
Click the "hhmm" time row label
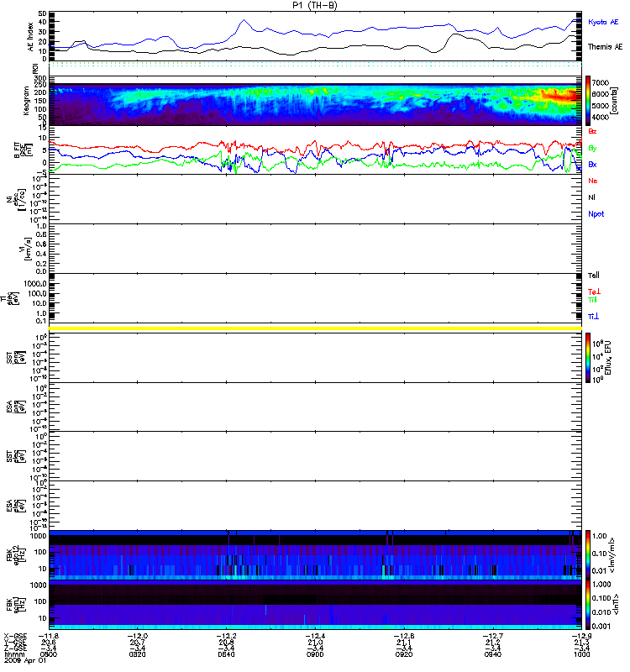[x=13, y=654]
